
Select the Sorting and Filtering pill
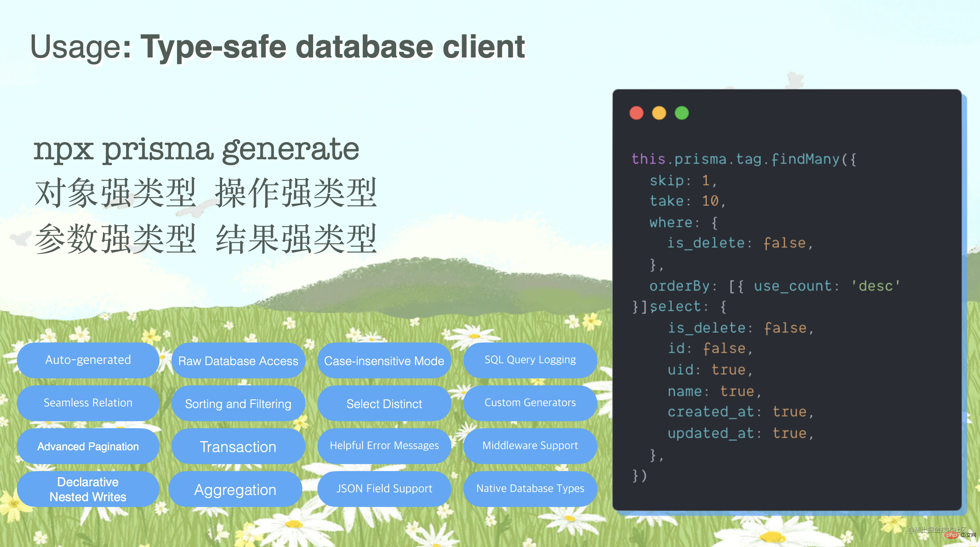[238, 403]
